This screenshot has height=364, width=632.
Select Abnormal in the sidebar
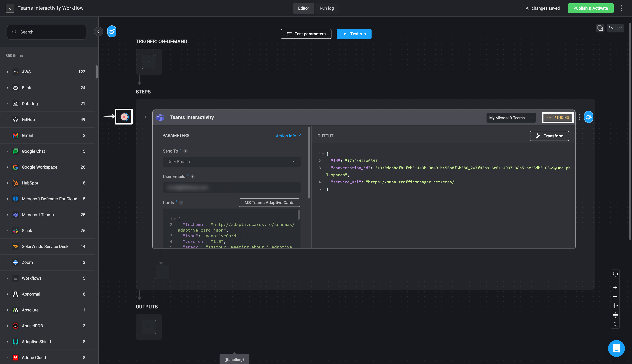[x=47, y=294]
